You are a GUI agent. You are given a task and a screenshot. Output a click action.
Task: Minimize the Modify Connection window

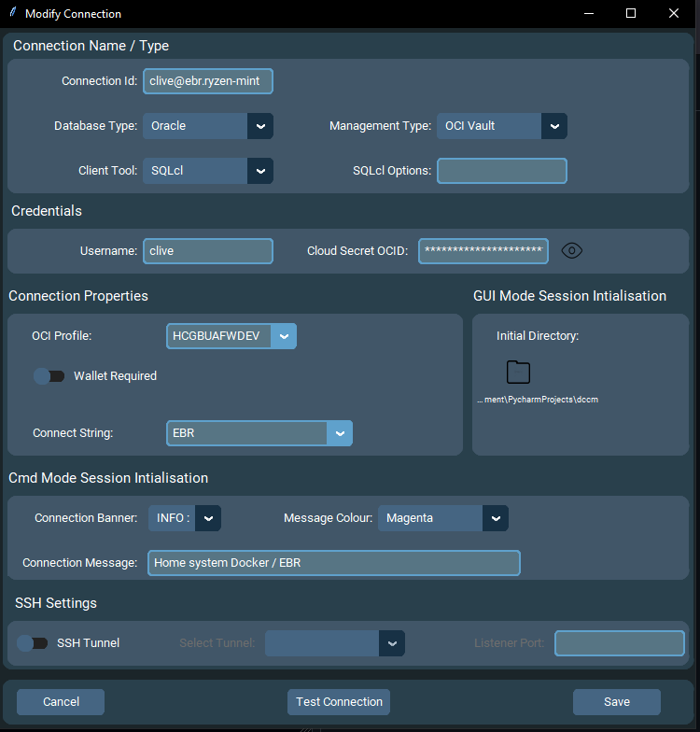[x=589, y=13]
